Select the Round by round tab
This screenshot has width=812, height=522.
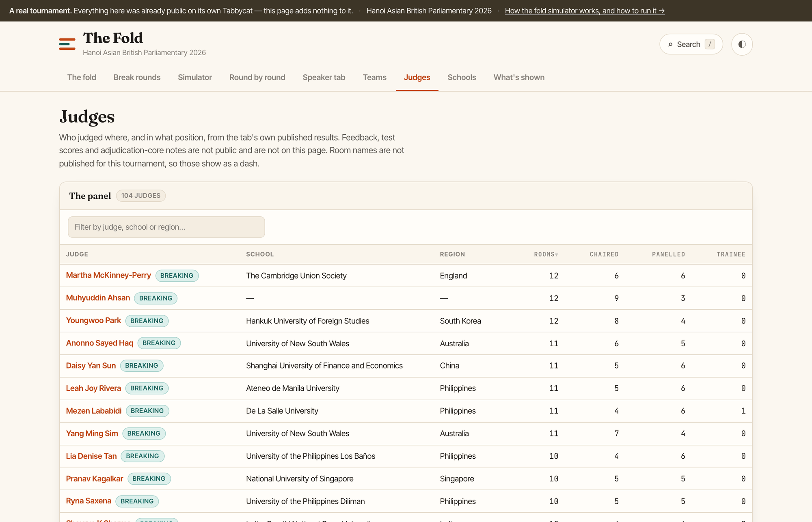click(x=257, y=77)
